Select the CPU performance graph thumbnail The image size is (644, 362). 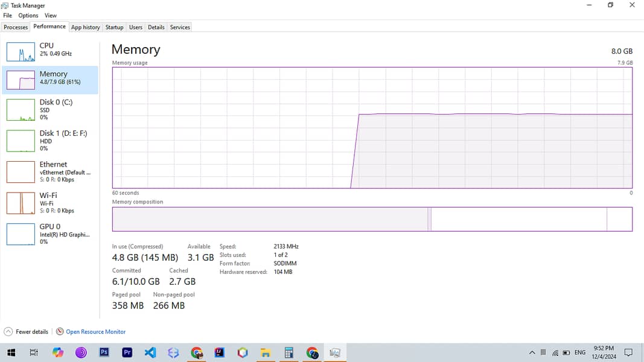21,52
